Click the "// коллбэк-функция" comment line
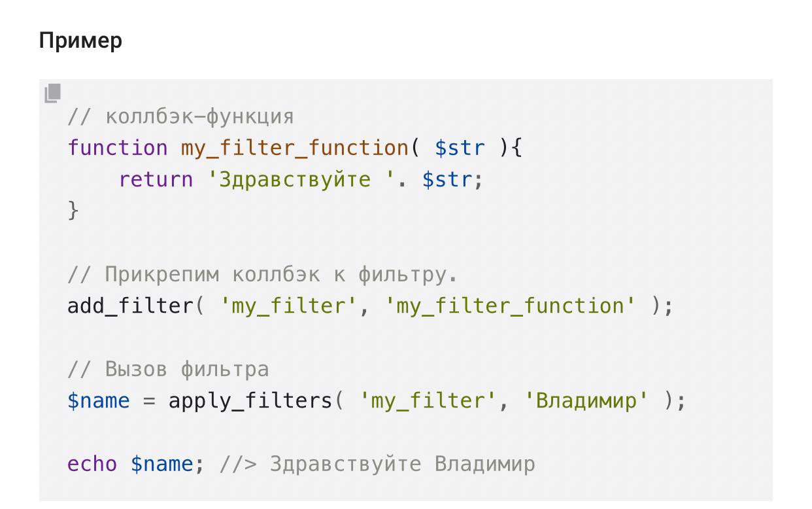Viewport: 812px width, 509px height. [180, 117]
